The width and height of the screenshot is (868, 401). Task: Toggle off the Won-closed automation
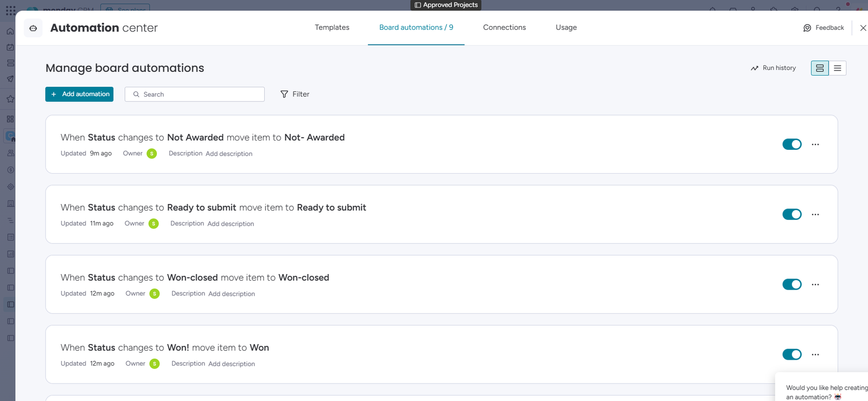(x=792, y=284)
